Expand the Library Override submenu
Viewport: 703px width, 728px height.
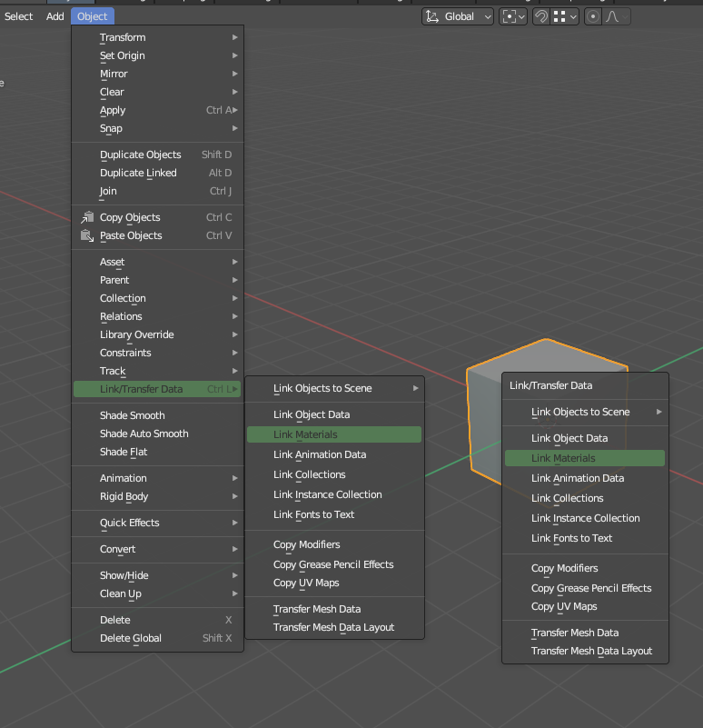pos(157,334)
